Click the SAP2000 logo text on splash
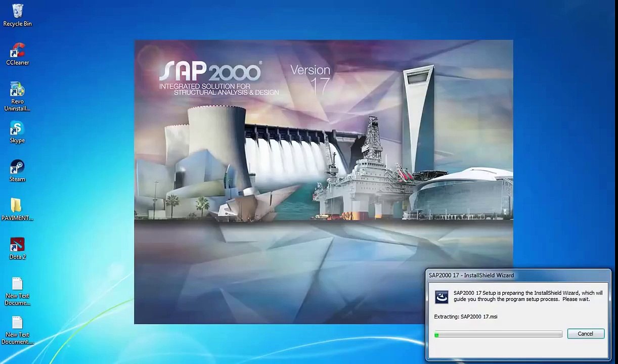618x364 pixels. [x=210, y=72]
